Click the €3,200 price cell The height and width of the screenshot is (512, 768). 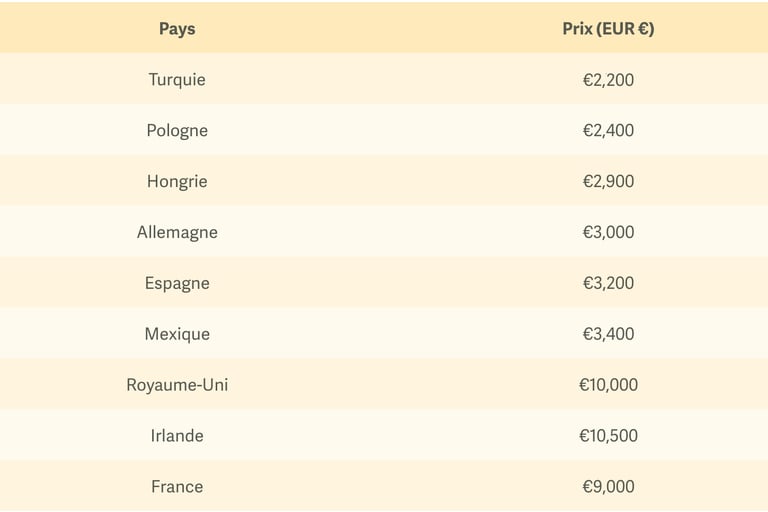pos(608,284)
